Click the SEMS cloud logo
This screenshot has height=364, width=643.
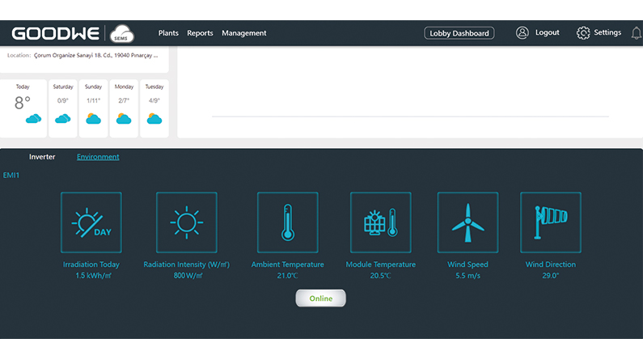122,34
